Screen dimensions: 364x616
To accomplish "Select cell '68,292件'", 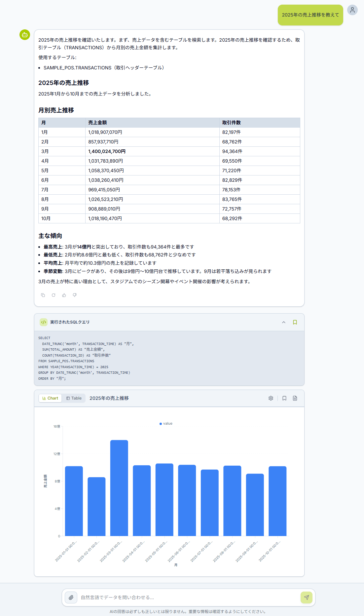I will click(260, 218).
